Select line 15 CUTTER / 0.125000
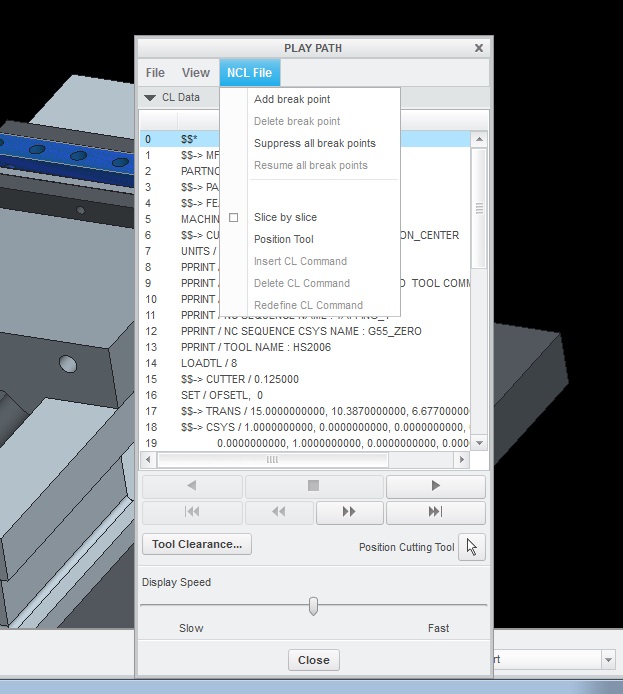The width and height of the screenshot is (623, 694). [x=305, y=379]
